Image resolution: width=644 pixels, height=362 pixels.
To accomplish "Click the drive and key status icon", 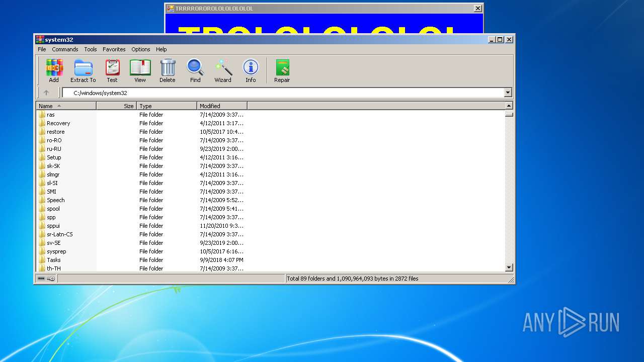I will [46, 279].
